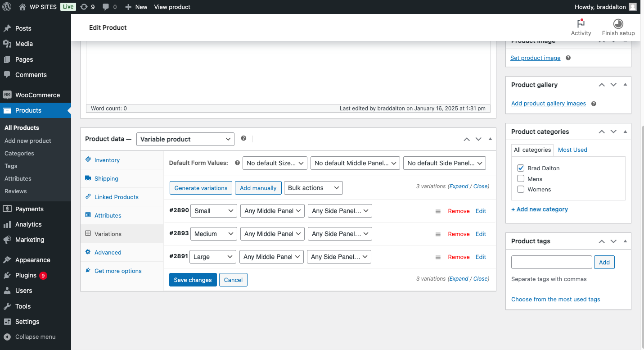Remove variation #2891
Screen dimensions: 644x350
[x=459, y=257]
